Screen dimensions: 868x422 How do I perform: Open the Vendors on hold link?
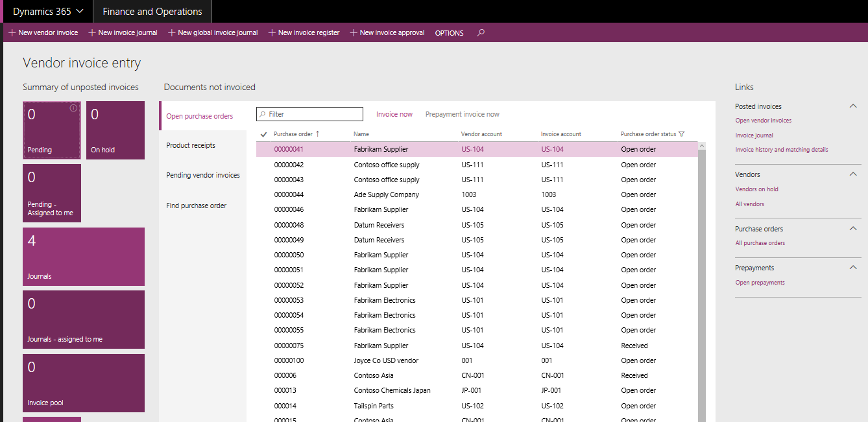(x=756, y=189)
